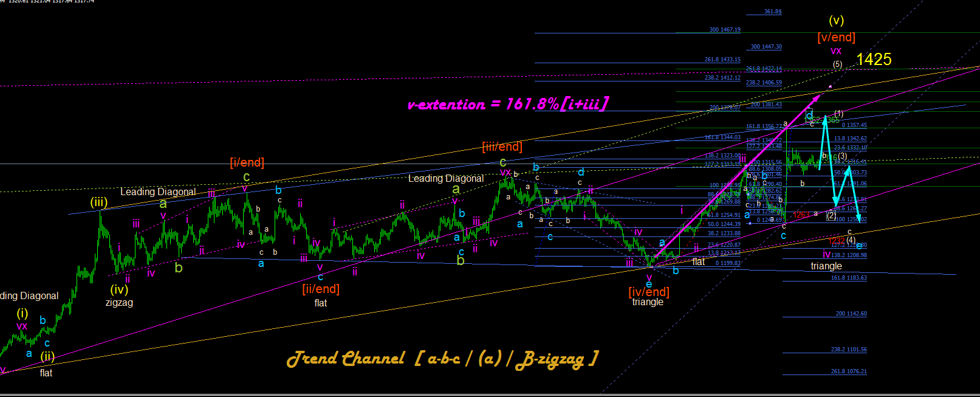Select the '200 1381.43' Fibonacci level
Viewport: 980px width, 397px height.
tap(766, 105)
